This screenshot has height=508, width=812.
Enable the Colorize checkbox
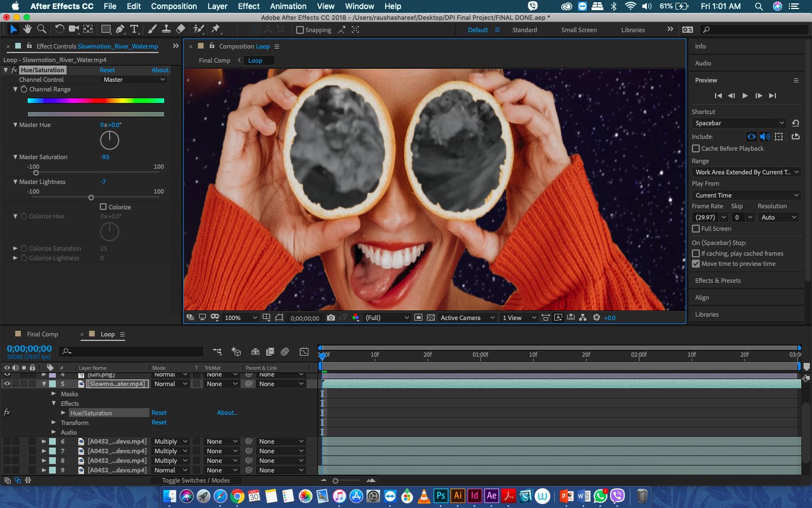(103, 207)
